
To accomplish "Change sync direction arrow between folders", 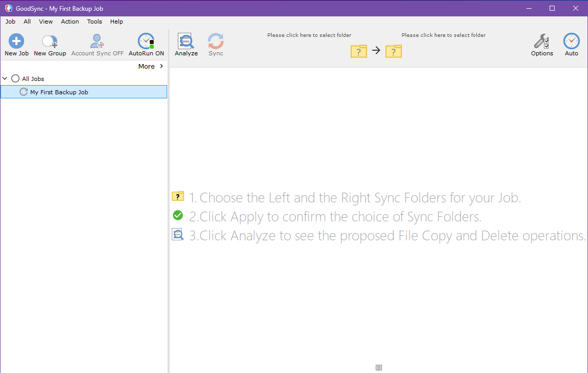I will click(376, 50).
